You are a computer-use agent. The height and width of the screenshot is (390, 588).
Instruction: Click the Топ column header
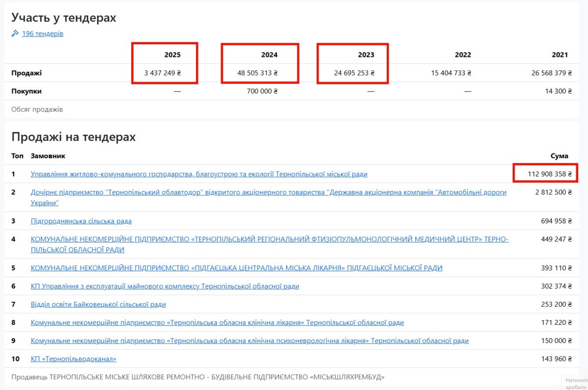point(17,156)
